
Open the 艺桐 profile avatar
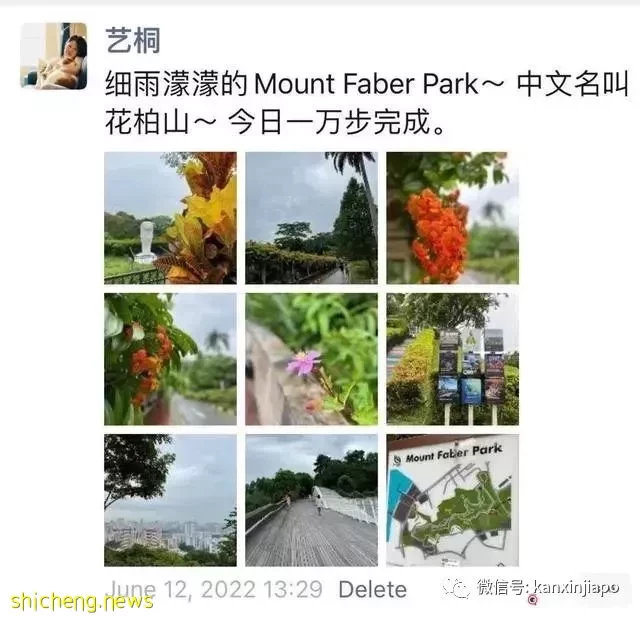pos(53,55)
